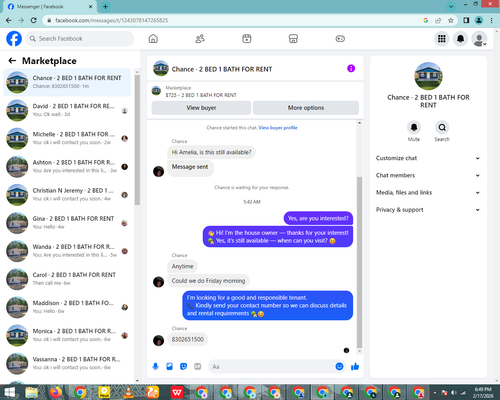This screenshot has width=500, height=400.
Task: Open Maddison's conversation
Action: 67,307
